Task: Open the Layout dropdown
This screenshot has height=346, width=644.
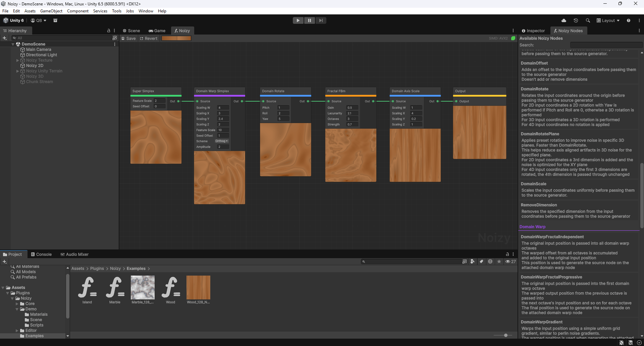Action: (x=608, y=20)
